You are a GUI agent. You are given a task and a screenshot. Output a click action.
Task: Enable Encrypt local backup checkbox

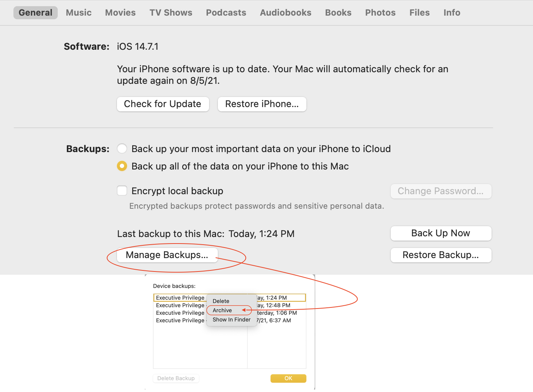122,191
